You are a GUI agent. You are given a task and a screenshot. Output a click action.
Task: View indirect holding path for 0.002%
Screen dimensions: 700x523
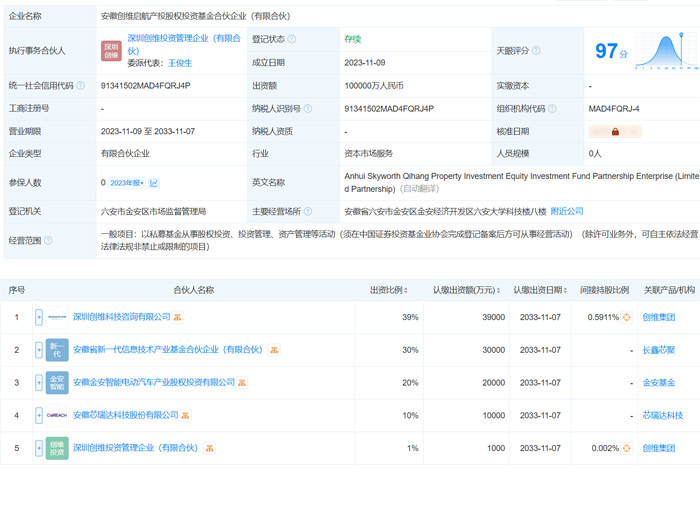pyautogui.click(x=627, y=448)
